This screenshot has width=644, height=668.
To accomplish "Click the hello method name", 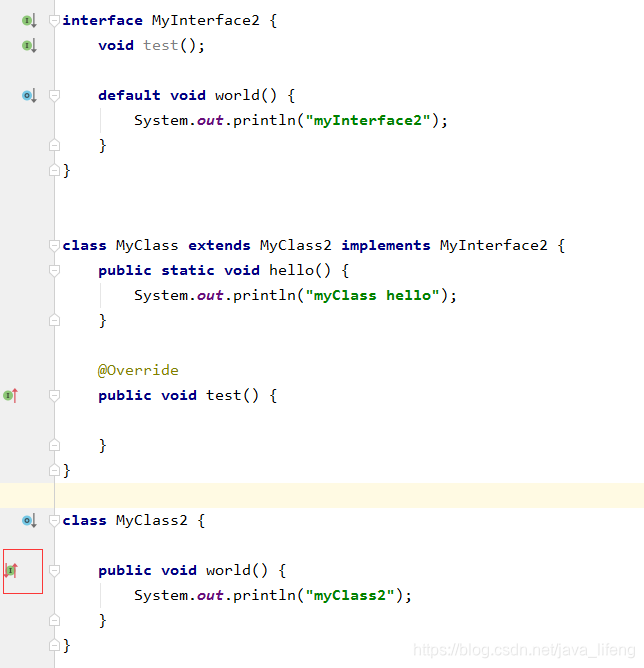I will coord(291,271).
